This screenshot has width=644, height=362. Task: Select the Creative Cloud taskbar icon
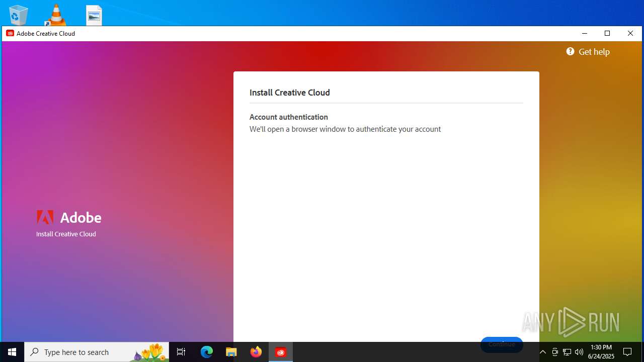[x=281, y=352]
